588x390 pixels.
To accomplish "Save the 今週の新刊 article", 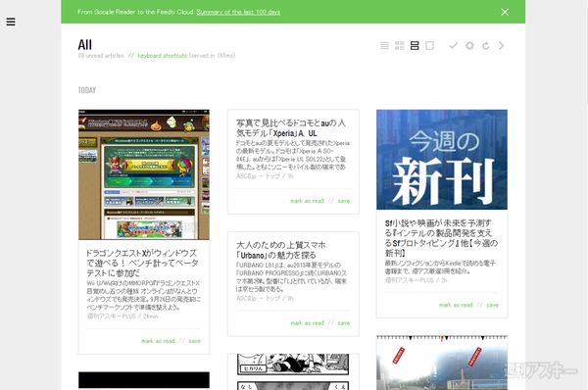I will (493, 305).
